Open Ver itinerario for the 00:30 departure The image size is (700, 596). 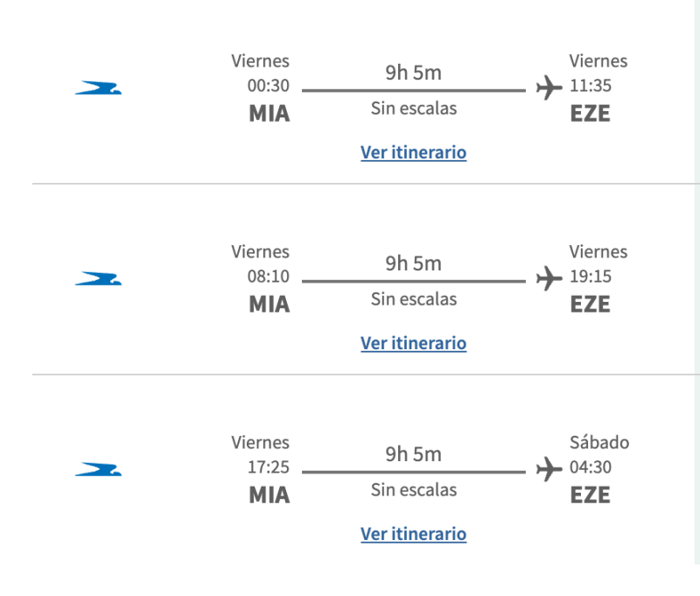pyautogui.click(x=413, y=152)
